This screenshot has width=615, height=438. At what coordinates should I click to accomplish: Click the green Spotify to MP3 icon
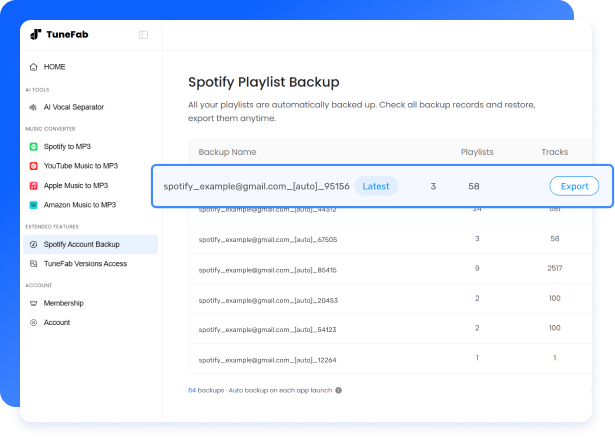point(34,147)
